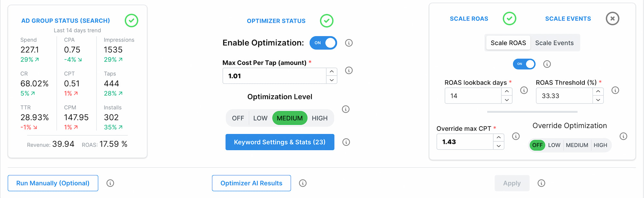Switch to the Scale Events tab
Image resolution: width=644 pixels, height=198 pixels.
click(x=554, y=42)
